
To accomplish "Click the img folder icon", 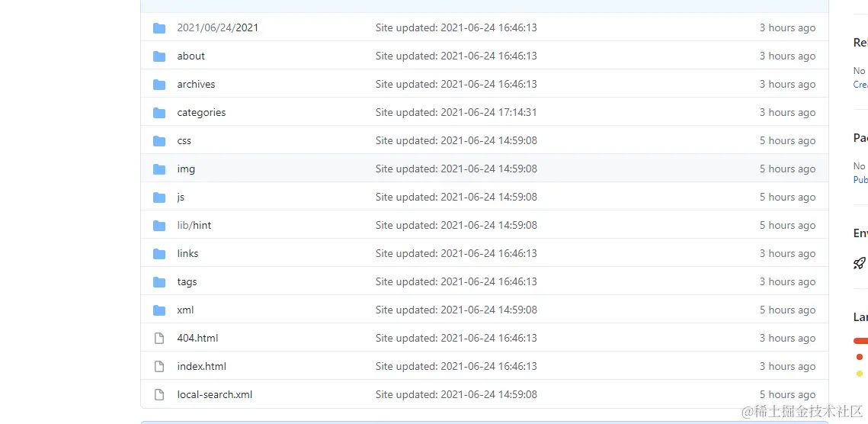I will coord(159,169).
